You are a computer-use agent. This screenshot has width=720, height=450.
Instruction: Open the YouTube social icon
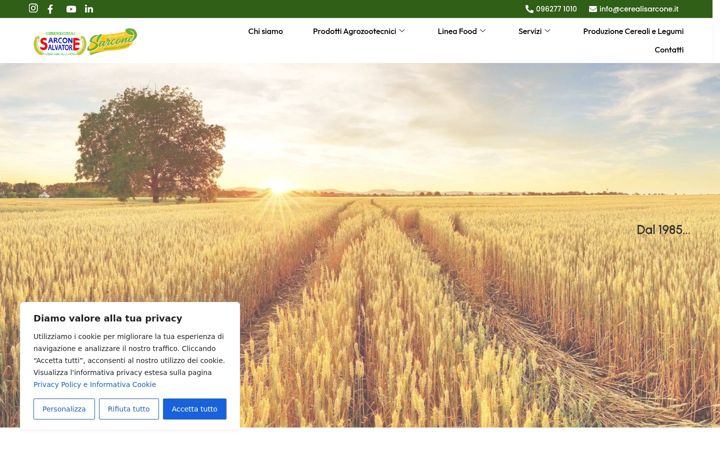pos(71,9)
